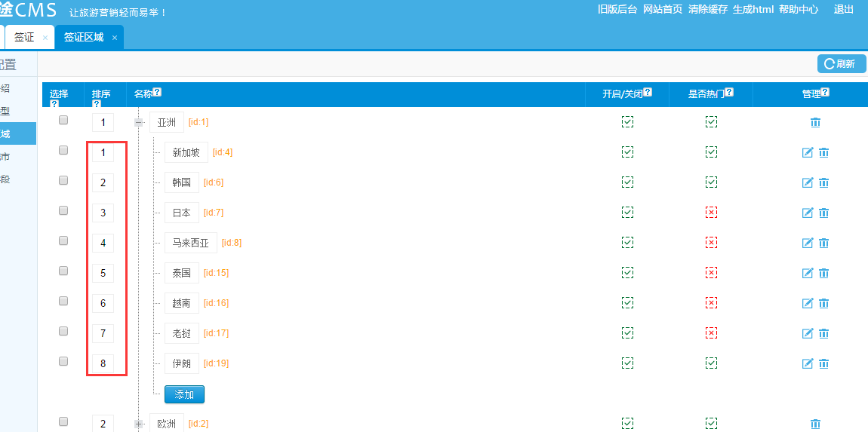Viewport: 868px width, 432px height.
Task: Click the sort order field for 老挝
Action: tap(103, 333)
